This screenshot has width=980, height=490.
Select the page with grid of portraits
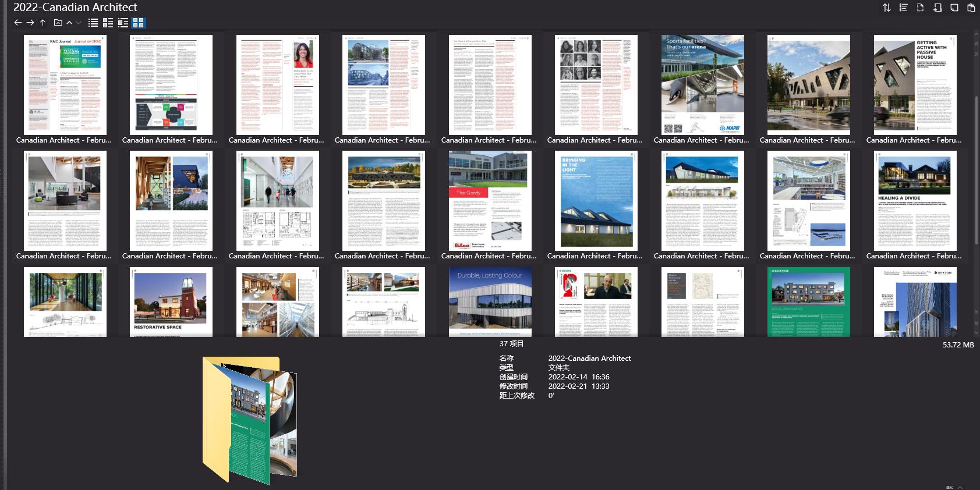(596, 85)
